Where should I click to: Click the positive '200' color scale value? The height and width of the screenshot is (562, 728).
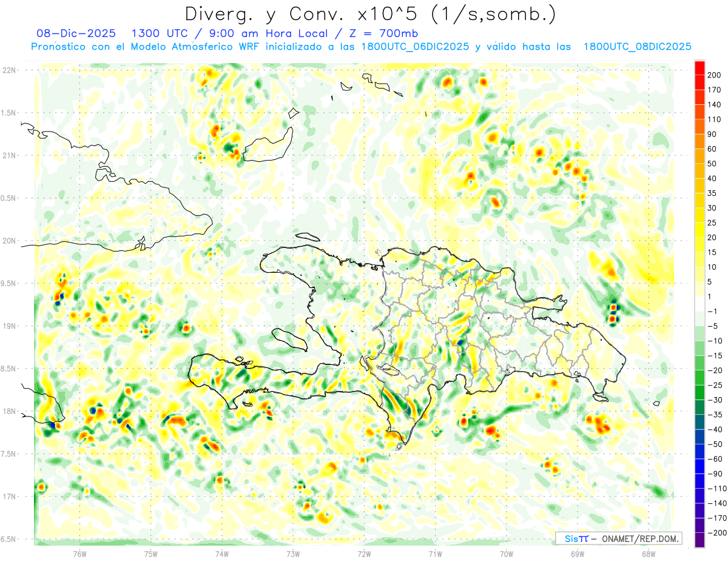click(x=715, y=75)
